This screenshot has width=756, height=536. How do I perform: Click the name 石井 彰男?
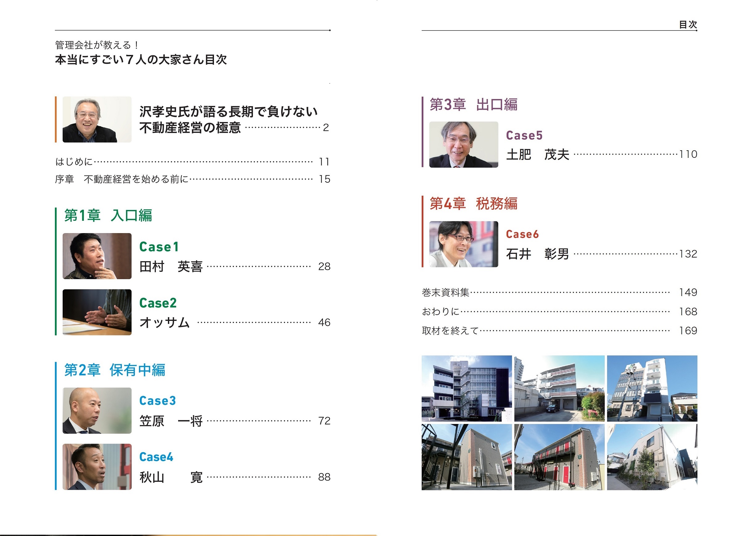tap(538, 254)
